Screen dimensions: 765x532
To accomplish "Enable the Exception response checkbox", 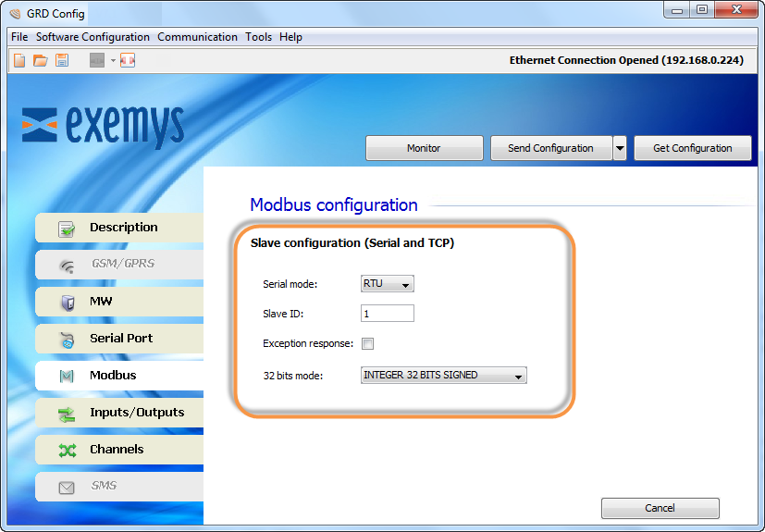I will pyautogui.click(x=367, y=344).
